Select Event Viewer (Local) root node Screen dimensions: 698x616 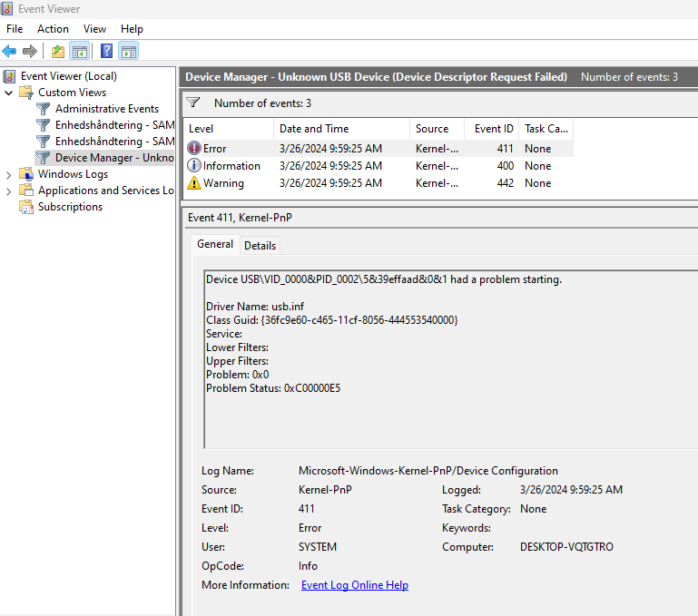[x=69, y=76]
